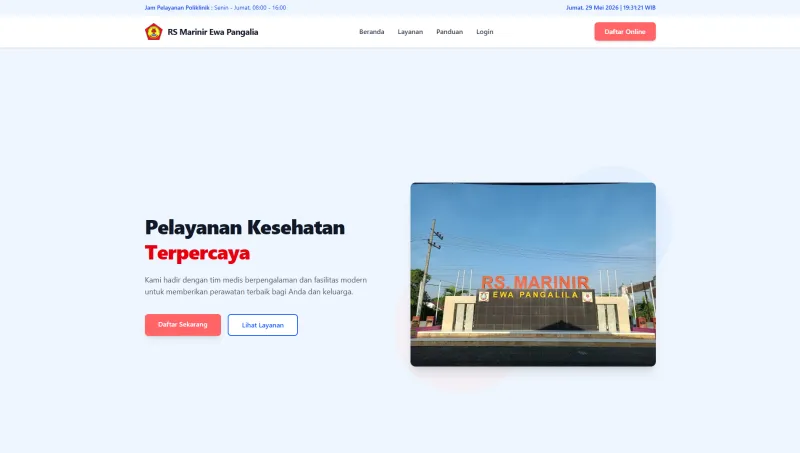Image resolution: width=800 pixels, height=453 pixels.
Task: Click the red Terpercaya heading word
Action: (x=197, y=253)
